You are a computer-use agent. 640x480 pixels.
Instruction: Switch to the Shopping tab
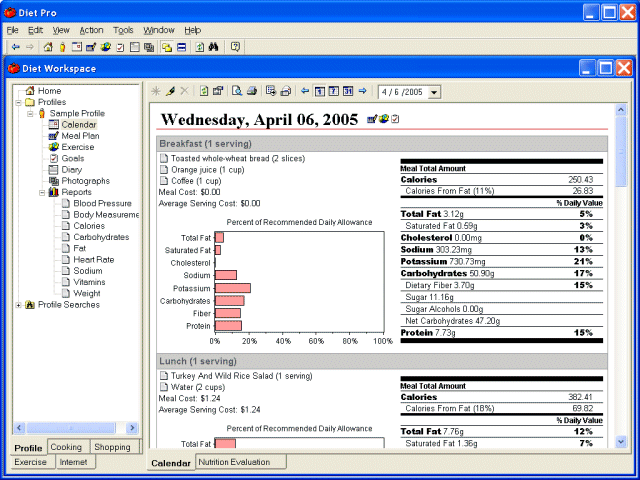pos(114,447)
